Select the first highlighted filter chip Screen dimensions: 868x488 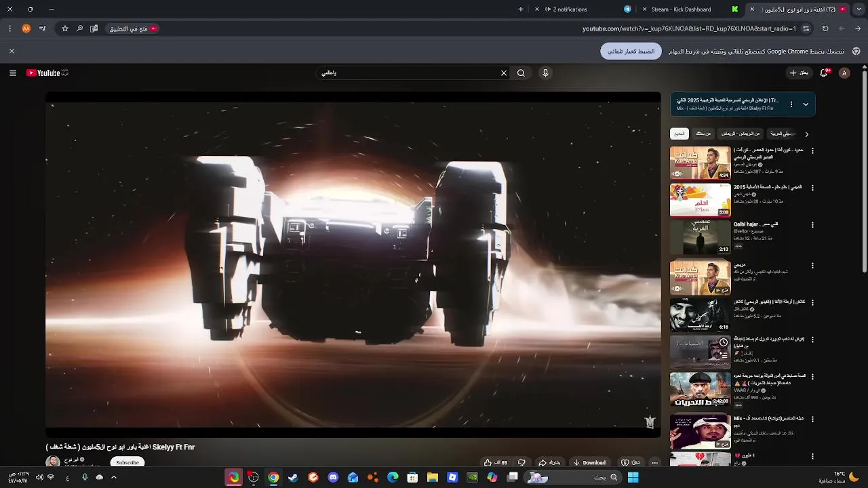click(679, 134)
